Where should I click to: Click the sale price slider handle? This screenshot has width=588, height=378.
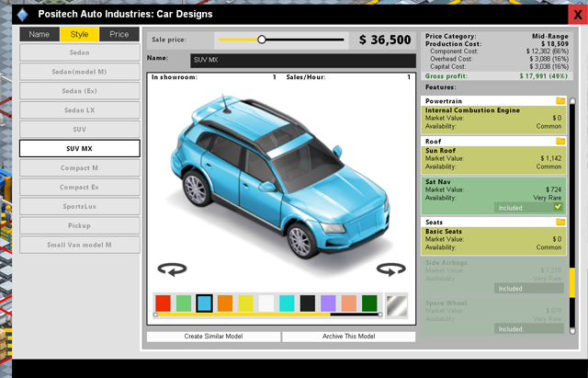coord(262,40)
